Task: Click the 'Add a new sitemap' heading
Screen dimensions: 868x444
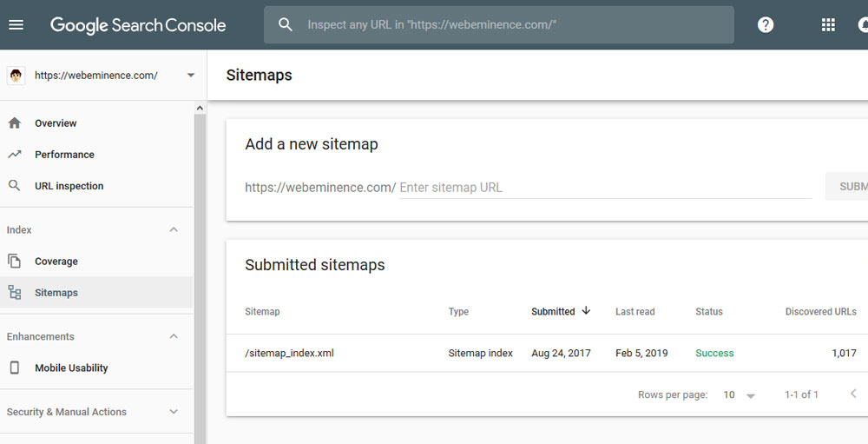Action: [312, 144]
